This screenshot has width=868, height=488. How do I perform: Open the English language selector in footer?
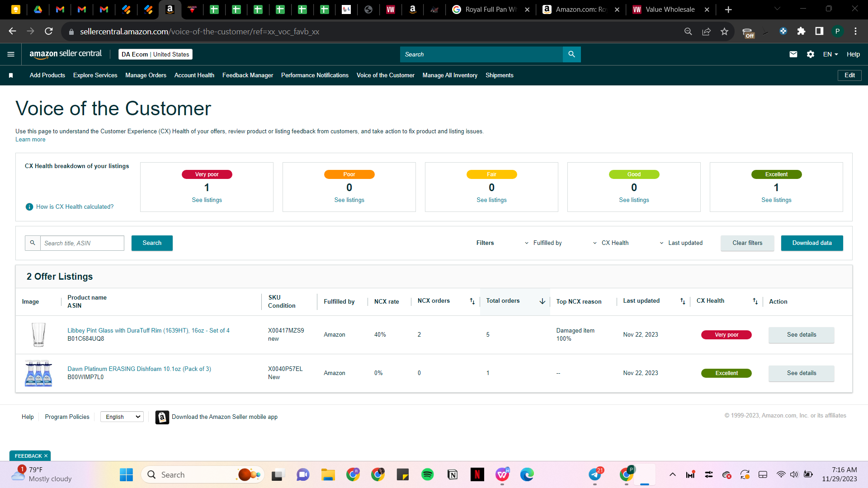[x=122, y=417]
